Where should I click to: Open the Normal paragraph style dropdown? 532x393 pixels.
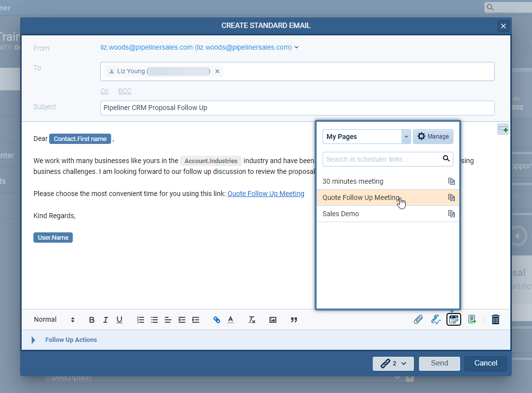point(54,320)
